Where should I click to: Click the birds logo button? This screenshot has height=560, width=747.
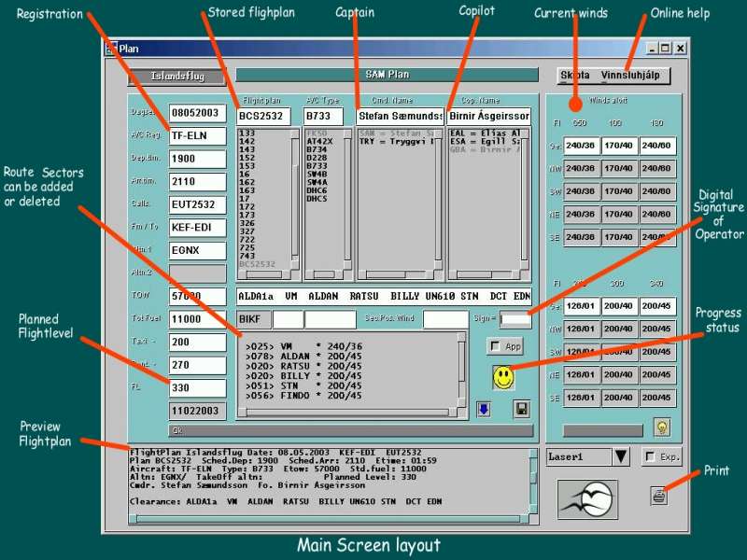(x=587, y=498)
